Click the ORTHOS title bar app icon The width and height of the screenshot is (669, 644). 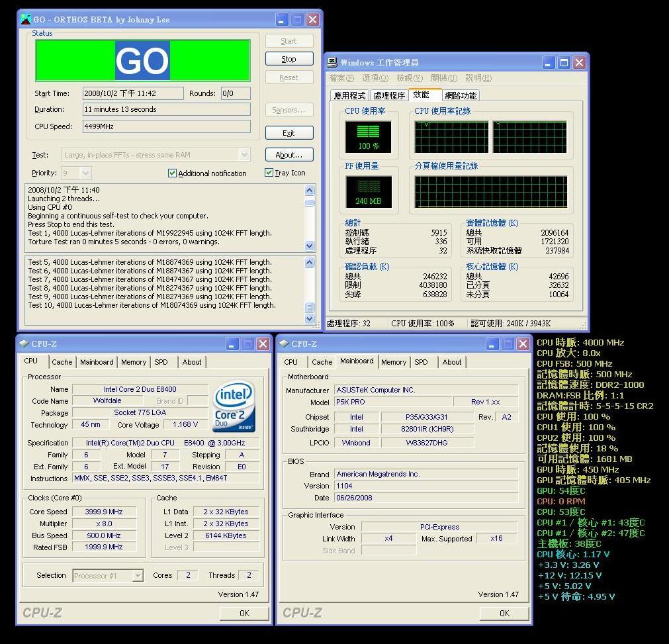(26, 19)
